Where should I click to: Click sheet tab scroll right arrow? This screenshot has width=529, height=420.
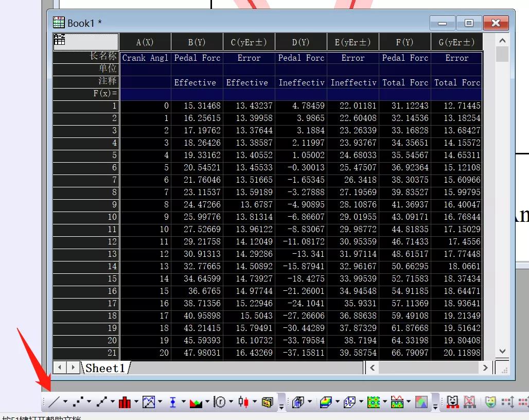tap(73, 367)
